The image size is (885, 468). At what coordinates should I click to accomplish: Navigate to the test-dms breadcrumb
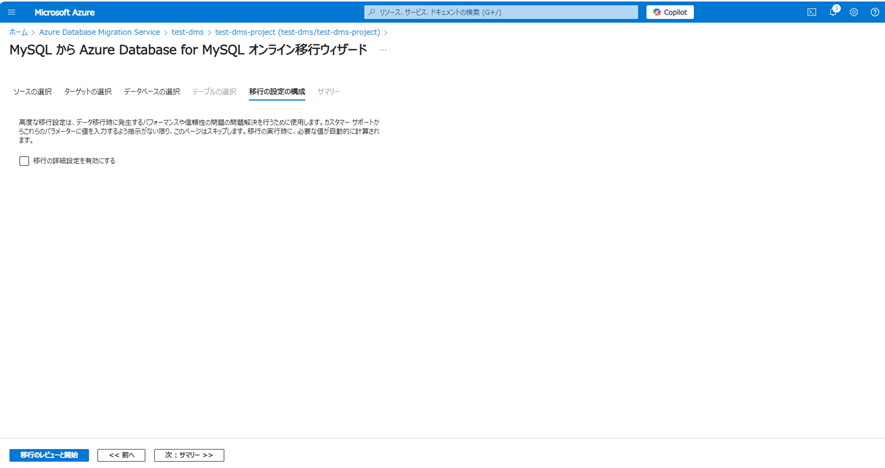187,32
